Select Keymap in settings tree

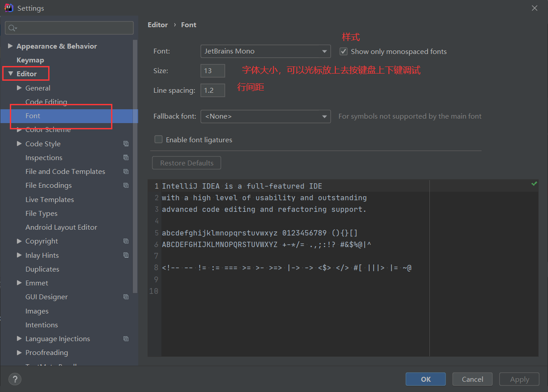(x=30, y=60)
